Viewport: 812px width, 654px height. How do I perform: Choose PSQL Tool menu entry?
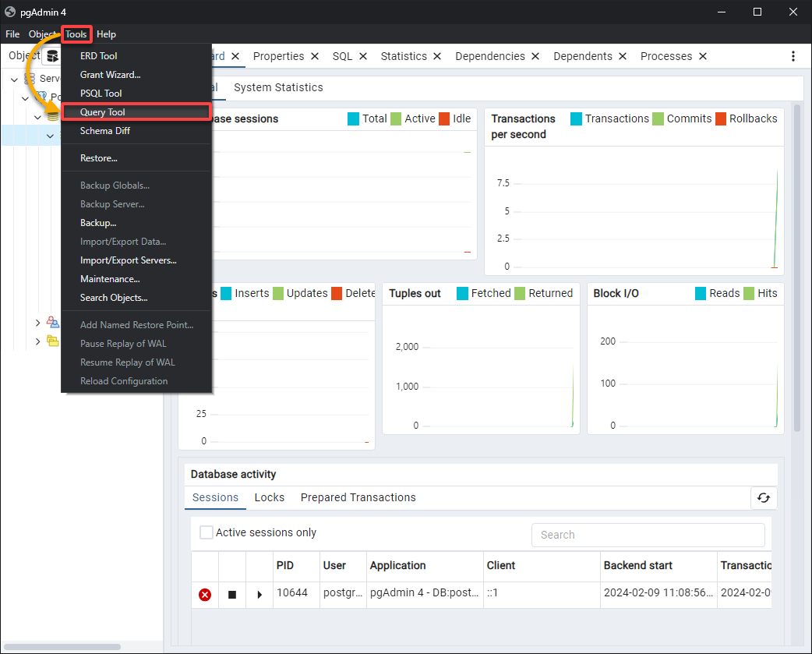(136, 94)
